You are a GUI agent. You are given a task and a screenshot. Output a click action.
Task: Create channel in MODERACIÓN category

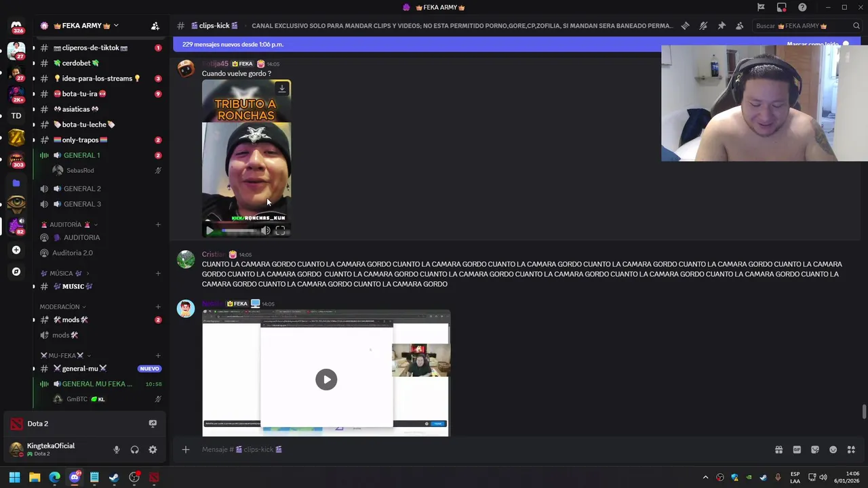coord(158,306)
